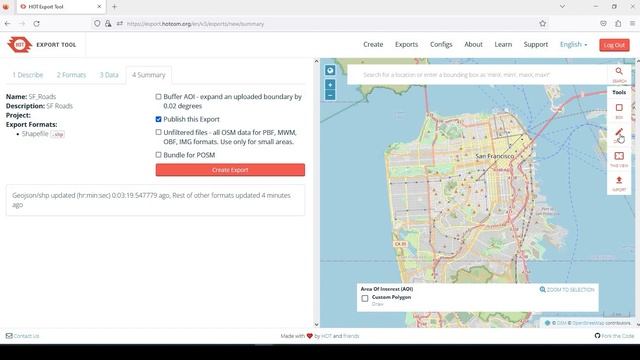Image resolution: width=640 pixels, height=360 pixels.
Task: Click the panel scrollbar up arrow
Action: (316, 61)
